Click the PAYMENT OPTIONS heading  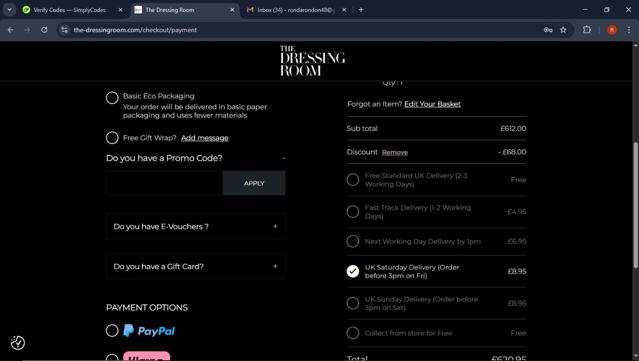(147, 308)
